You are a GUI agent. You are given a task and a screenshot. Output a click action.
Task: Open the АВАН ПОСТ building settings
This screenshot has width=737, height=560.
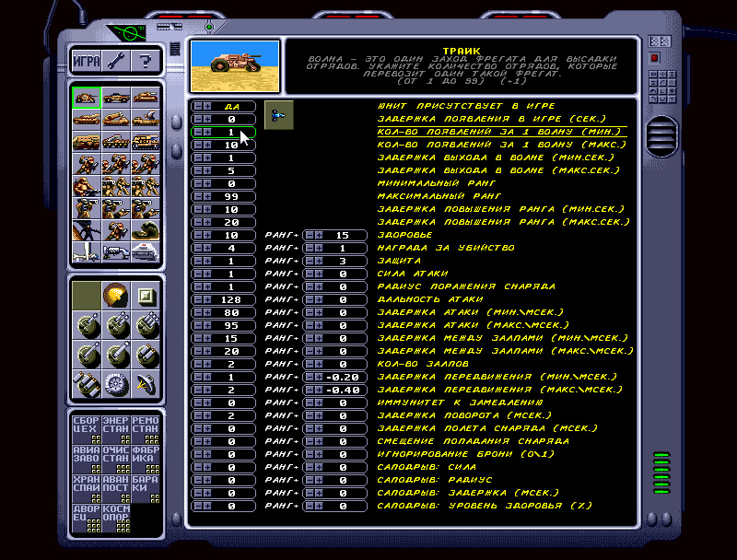(116, 488)
